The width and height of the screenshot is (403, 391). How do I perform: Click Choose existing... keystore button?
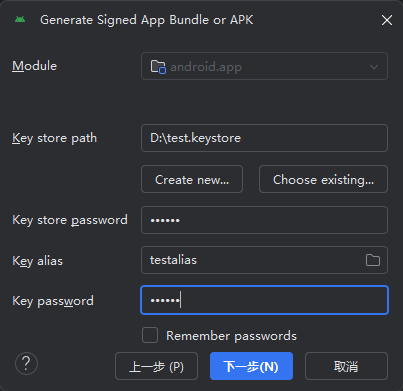click(323, 179)
